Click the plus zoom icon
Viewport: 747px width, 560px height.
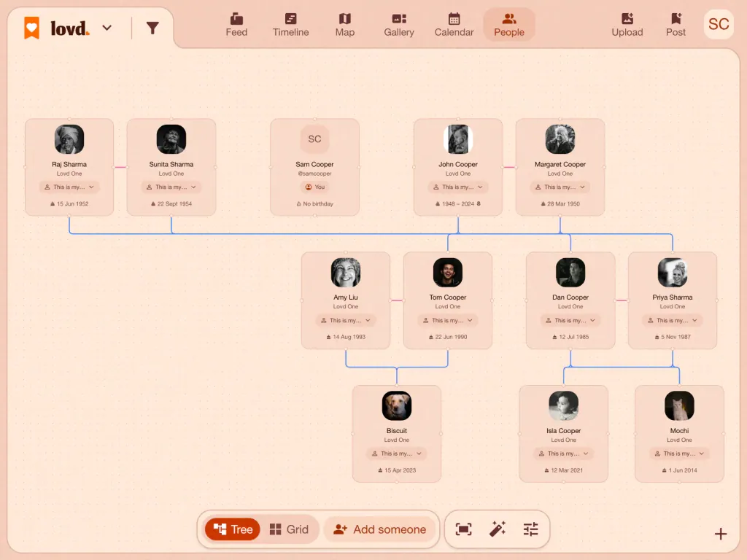pyautogui.click(x=721, y=534)
